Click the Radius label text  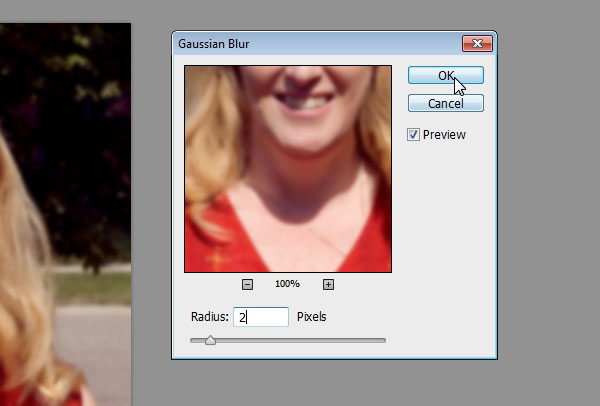[210, 317]
